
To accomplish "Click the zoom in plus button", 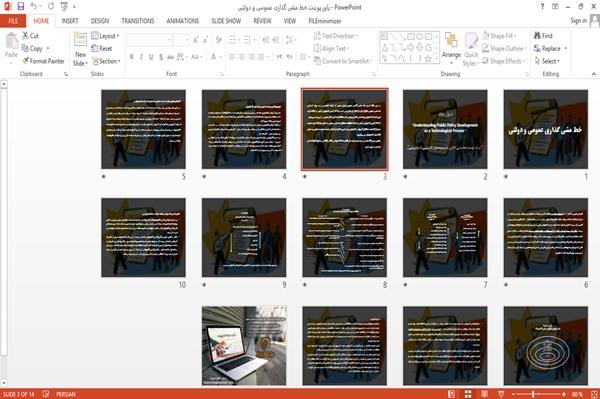I will 563,394.
